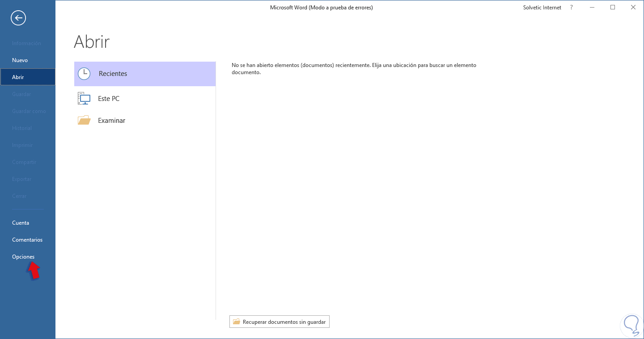644x339 pixels.
Task: Select the Este PC computer icon
Action: [84, 98]
